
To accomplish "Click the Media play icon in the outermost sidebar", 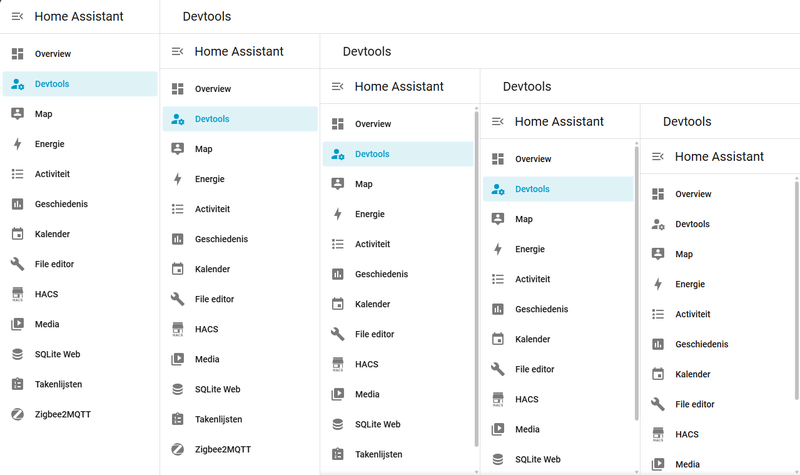I will pos(17,324).
